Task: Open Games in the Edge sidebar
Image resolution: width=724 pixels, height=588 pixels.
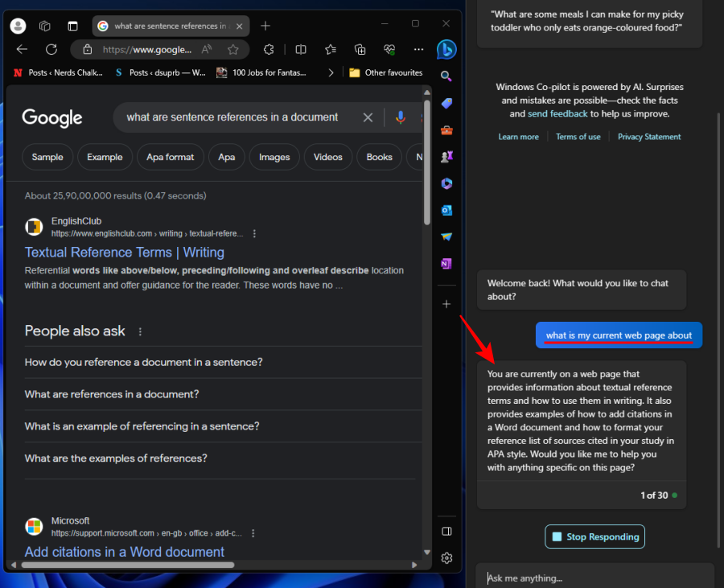Action: (446, 156)
